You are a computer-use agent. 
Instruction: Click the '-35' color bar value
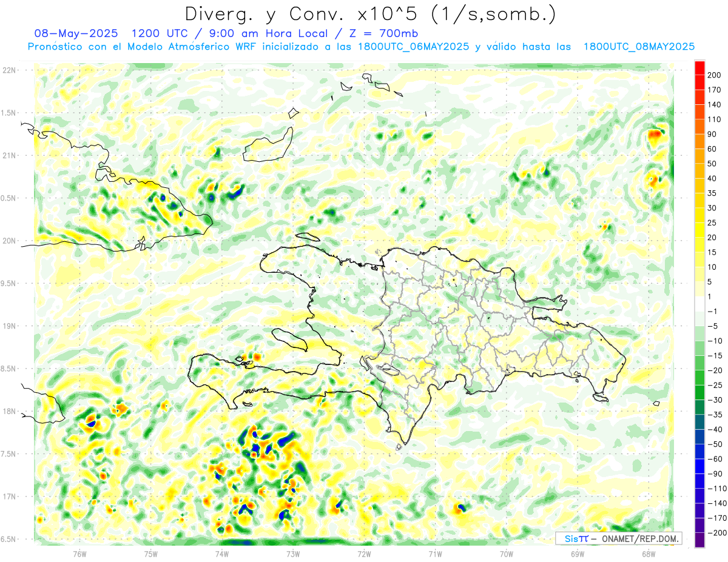click(714, 415)
